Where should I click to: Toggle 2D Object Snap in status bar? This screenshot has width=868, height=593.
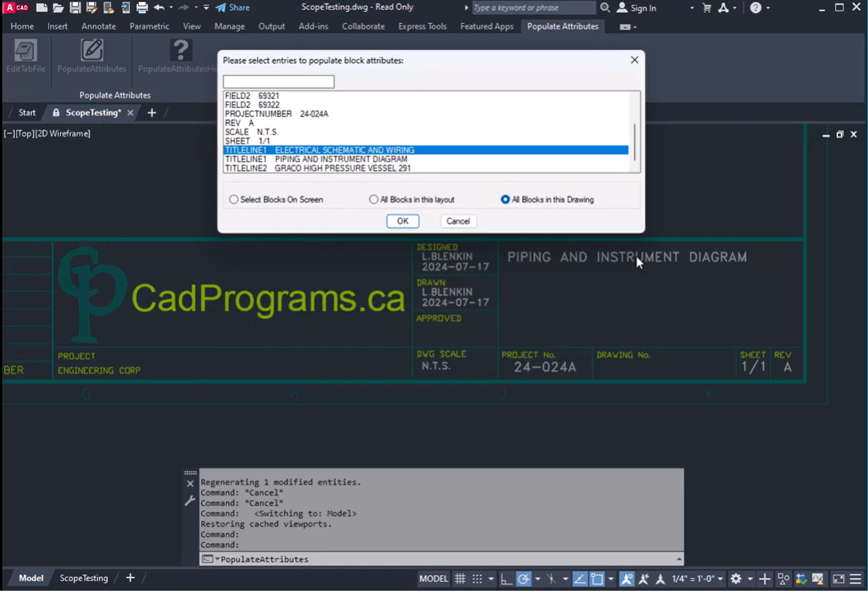tap(596, 579)
